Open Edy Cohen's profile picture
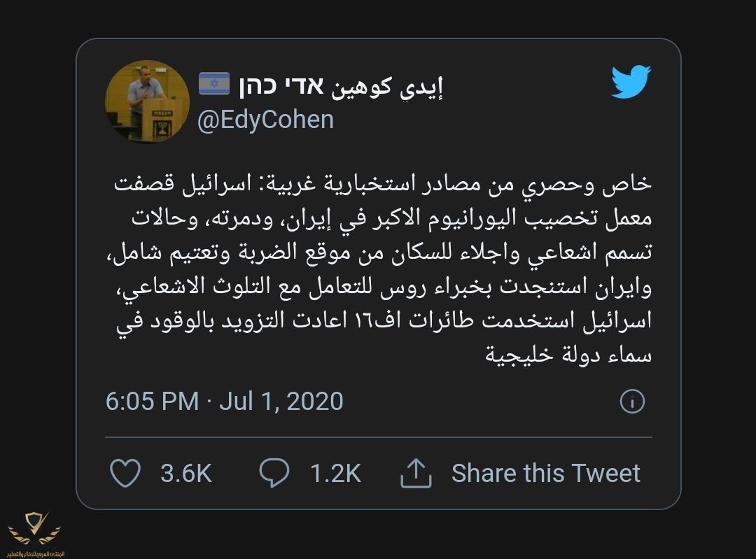Image resolution: width=756 pixels, height=559 pixels. point(143,101)
